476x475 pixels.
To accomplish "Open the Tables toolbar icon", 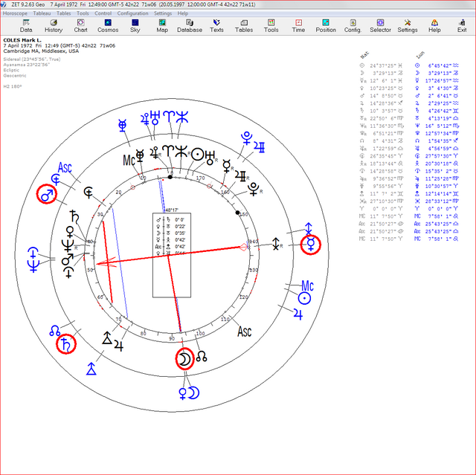I will point(244,26).
